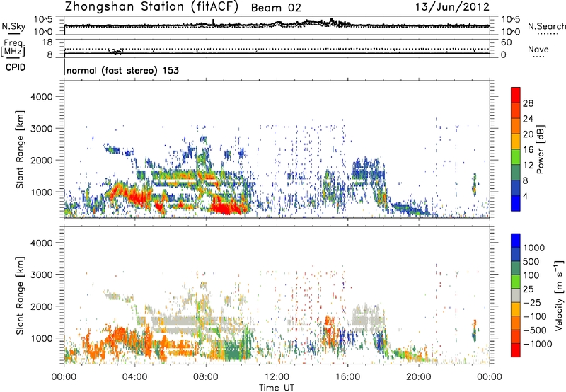This screenshot has width=566, height=392.
Task: Click the sky noise trace in top panel
Action: pos(277,25)
